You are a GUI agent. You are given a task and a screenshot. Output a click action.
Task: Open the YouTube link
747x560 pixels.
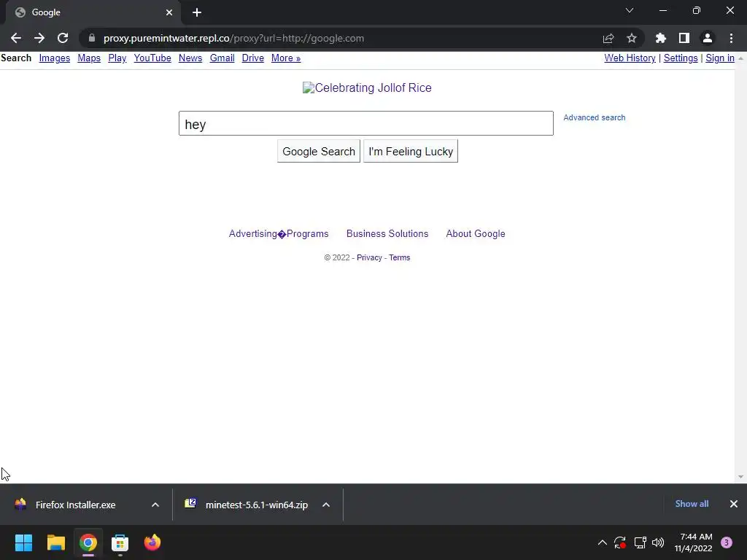point(152,58)
